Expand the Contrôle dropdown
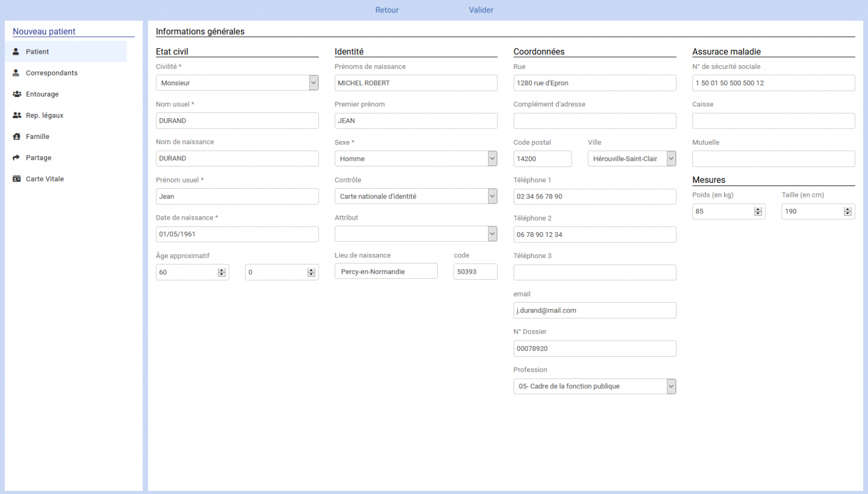The width and height of the screenshot is (868, 494). 416,196
